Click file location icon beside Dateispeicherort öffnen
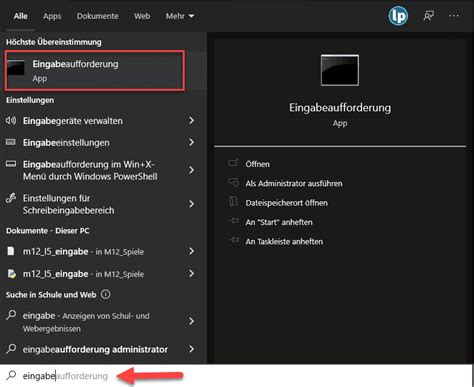474x387 pixels. click(x=233, y=201)
